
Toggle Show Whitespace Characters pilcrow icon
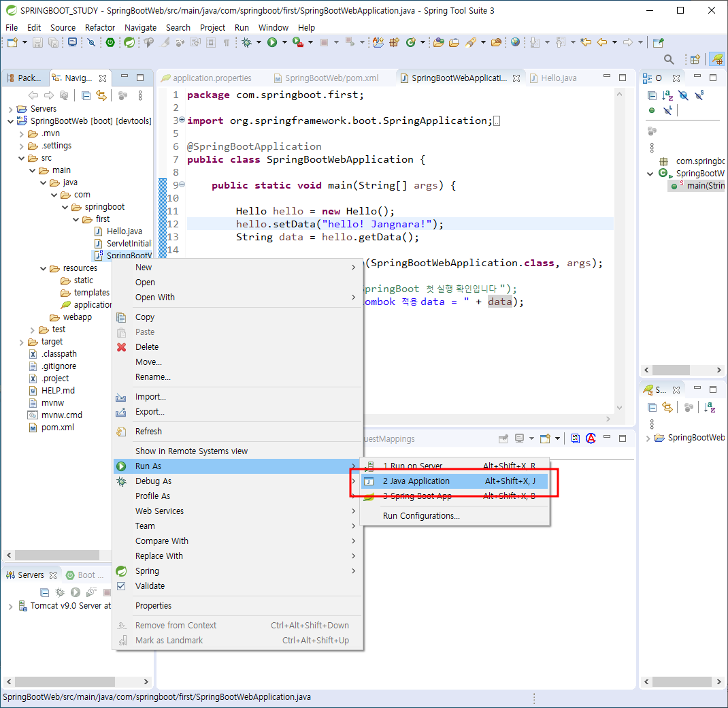click(227, 43)
